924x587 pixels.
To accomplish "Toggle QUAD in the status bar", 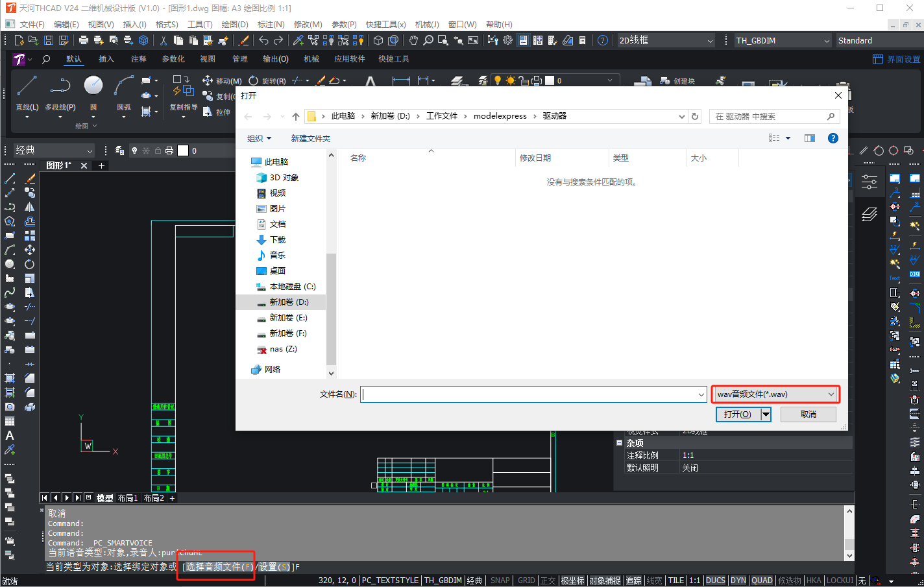I will coord(762,581).
